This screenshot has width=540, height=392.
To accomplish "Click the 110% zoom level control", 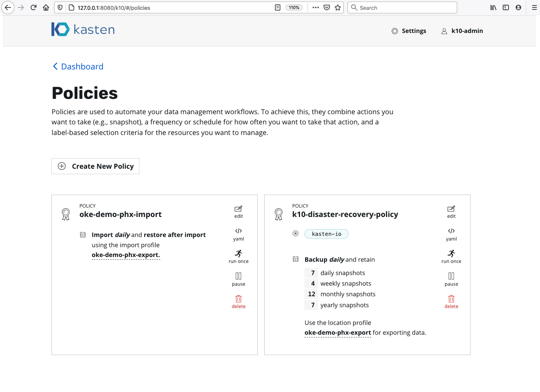I will 294,7.
